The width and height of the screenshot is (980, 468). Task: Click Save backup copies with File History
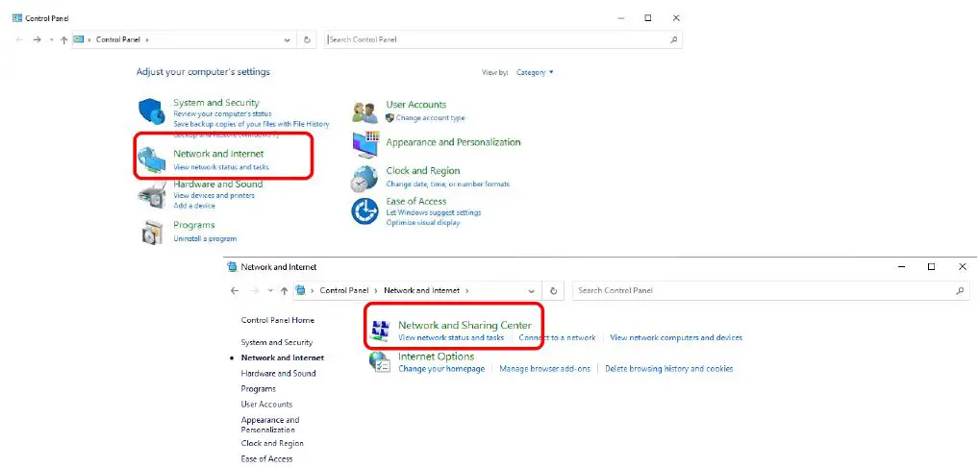click(x=251, y=124)
